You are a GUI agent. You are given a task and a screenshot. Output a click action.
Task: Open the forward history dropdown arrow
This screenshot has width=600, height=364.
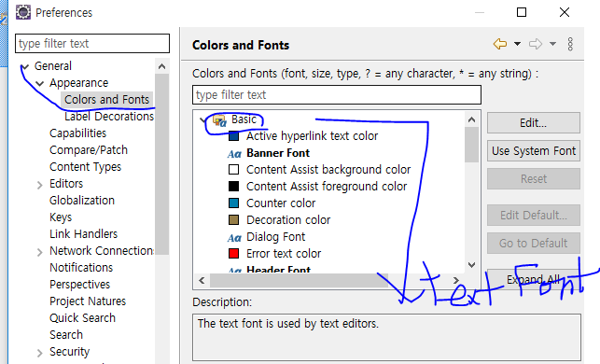tap(552, 44)
